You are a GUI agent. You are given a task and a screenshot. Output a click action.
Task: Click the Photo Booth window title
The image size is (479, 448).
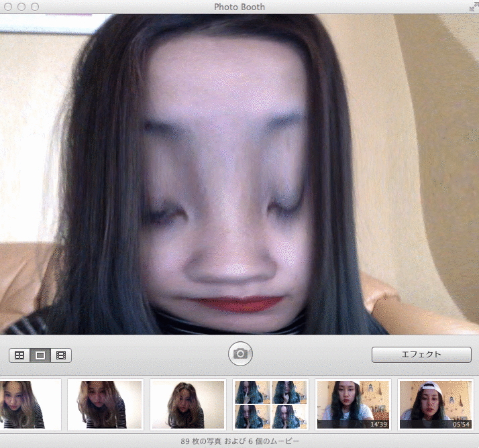click(x=239, y=7)
